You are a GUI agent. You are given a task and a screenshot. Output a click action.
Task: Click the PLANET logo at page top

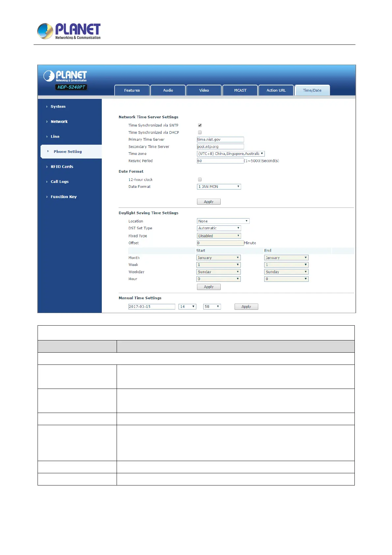click(69, 31)
